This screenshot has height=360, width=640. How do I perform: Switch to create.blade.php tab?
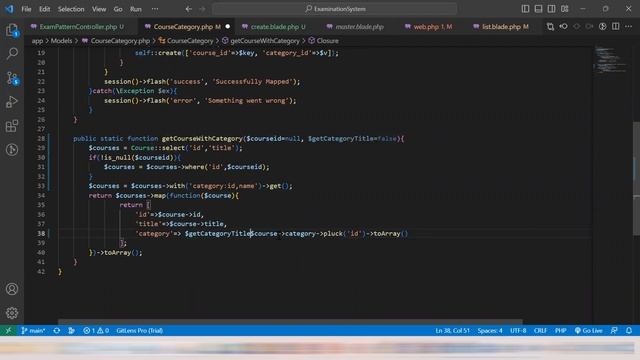click(x=275, y=27)
